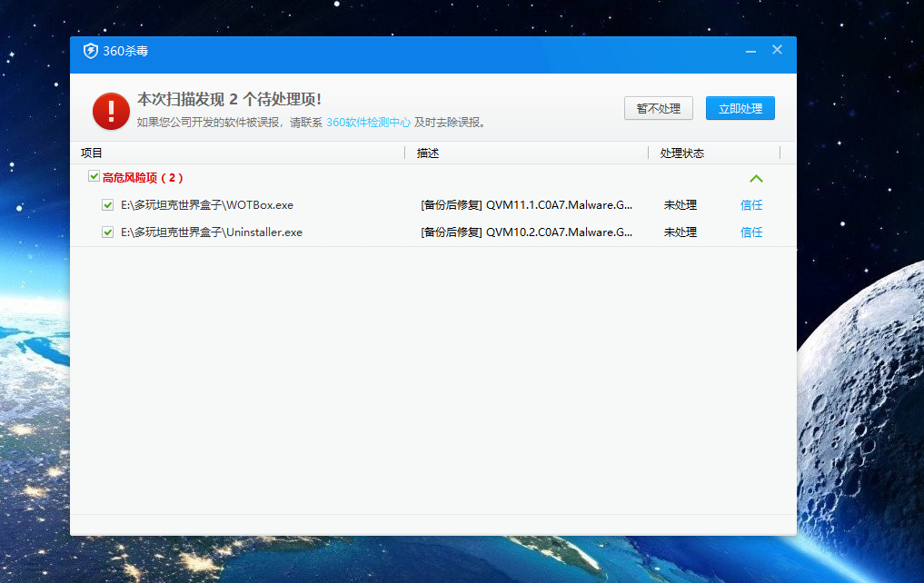Click 信任 for WOTBox.exe

[751, 205]
